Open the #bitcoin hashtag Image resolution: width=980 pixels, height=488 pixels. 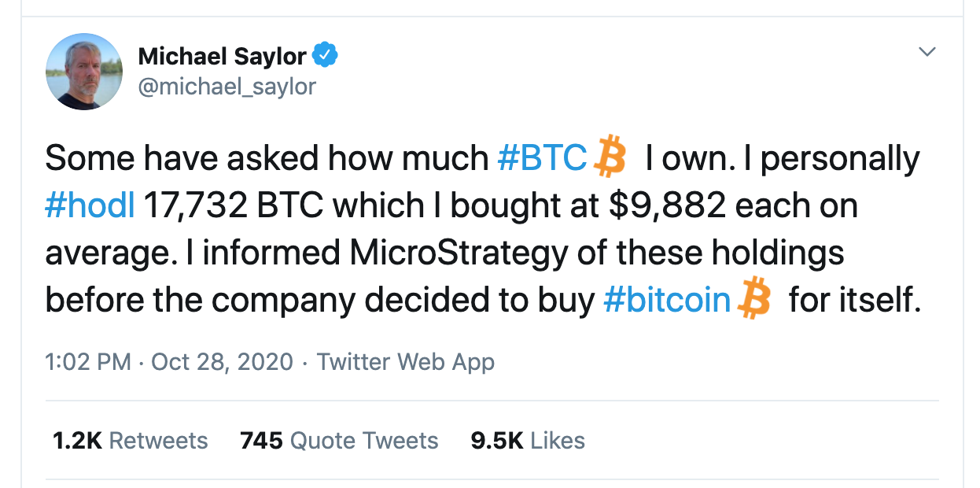[667, 301]
